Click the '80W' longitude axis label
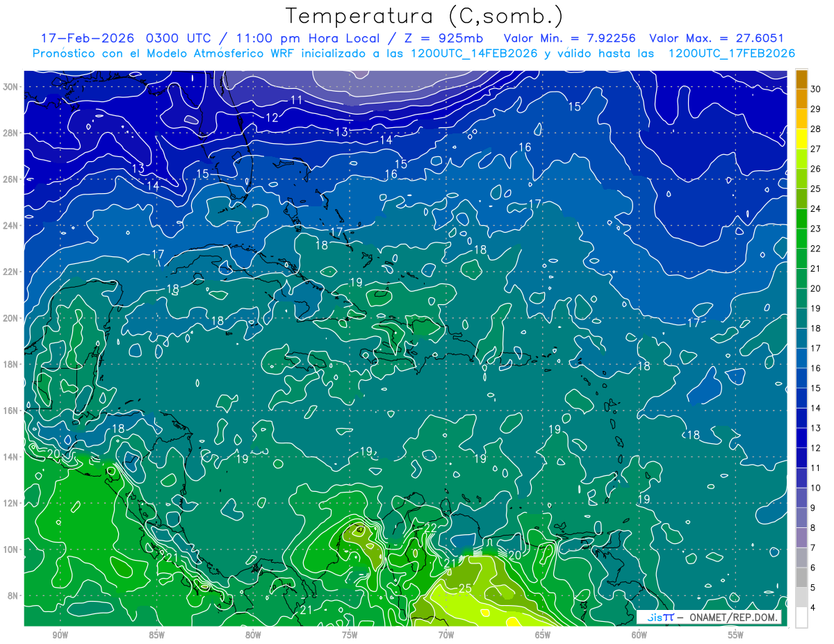The width and height of the screenshot is (834, 644). point(253,635)
